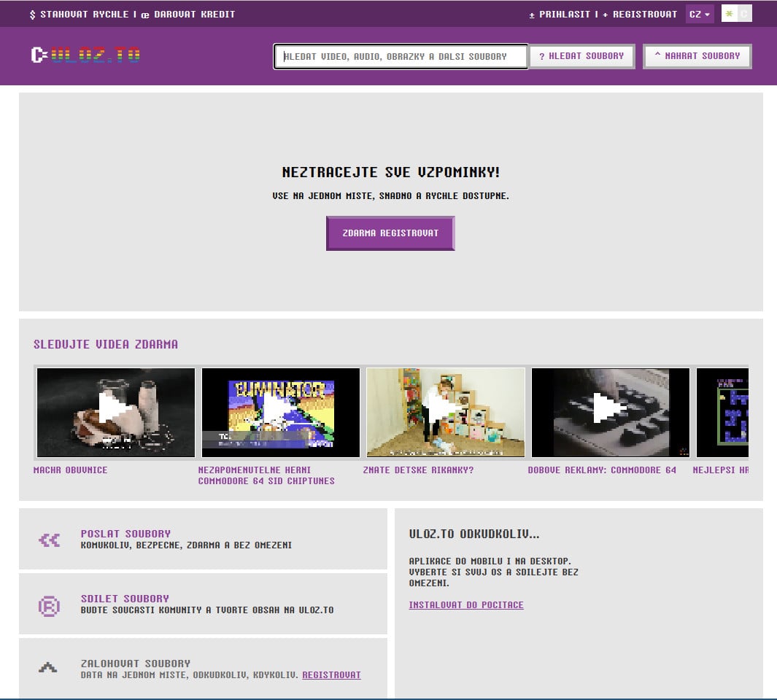Click Registrovat link under Zalohovat soubory

click(331, 674)
